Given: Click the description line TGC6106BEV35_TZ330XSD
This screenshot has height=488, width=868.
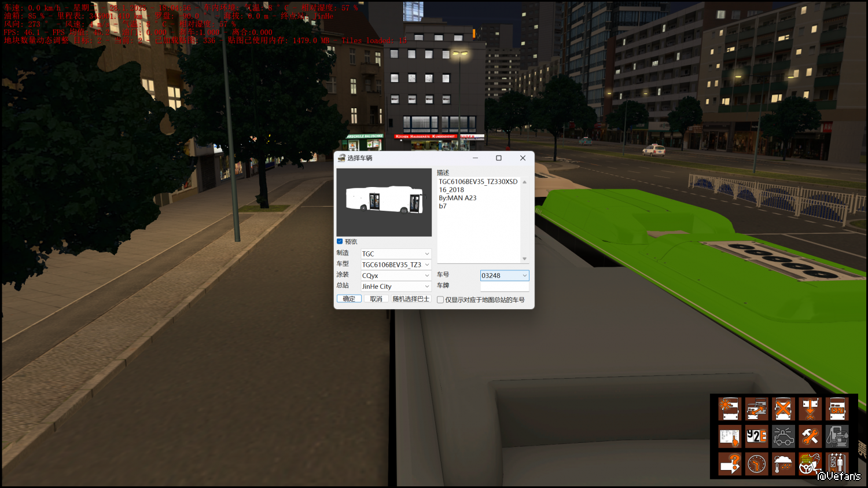Looking at the screenshot, I should (x=478, y=182).
